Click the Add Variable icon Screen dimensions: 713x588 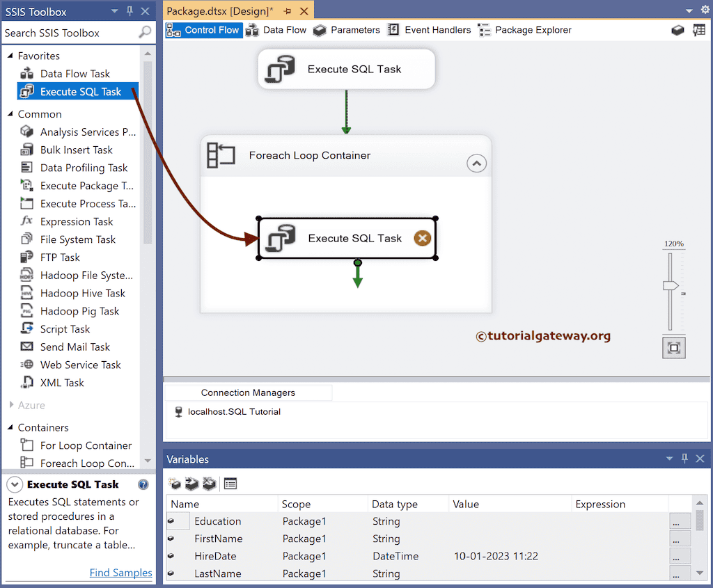tap(173, 483)
